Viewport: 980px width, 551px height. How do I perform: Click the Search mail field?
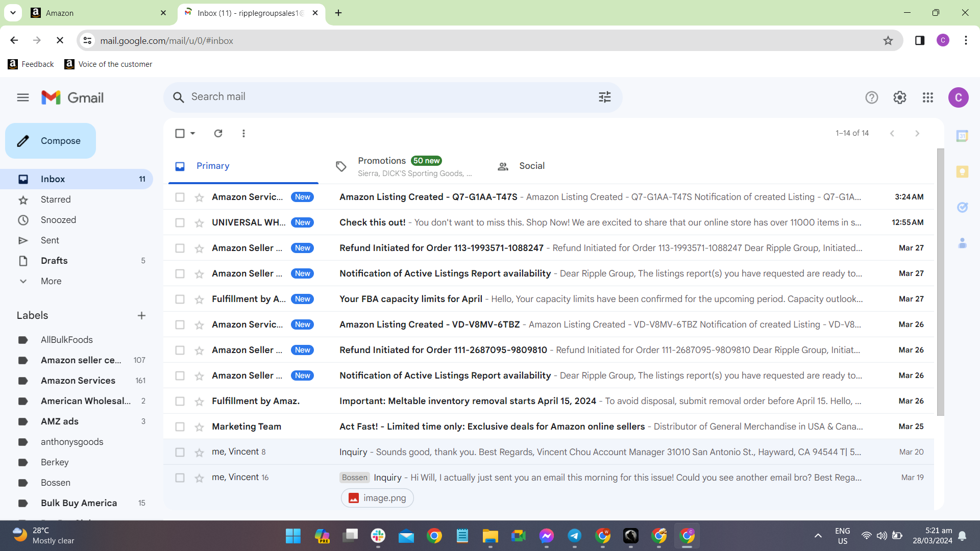point(393,97)
